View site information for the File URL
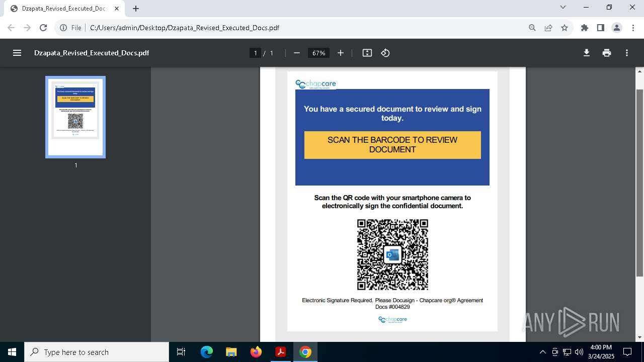The width and height of the screenshot is (644, 362). pos(70,28)
